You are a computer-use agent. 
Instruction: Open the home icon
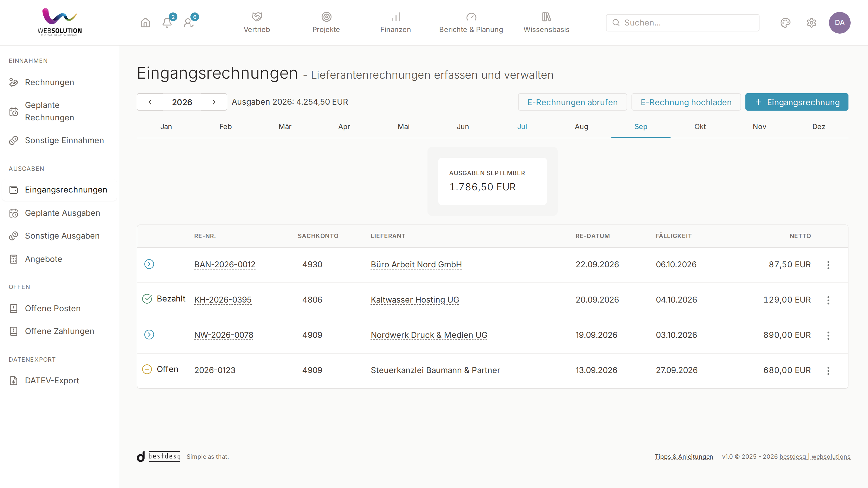tap(145, 23)
